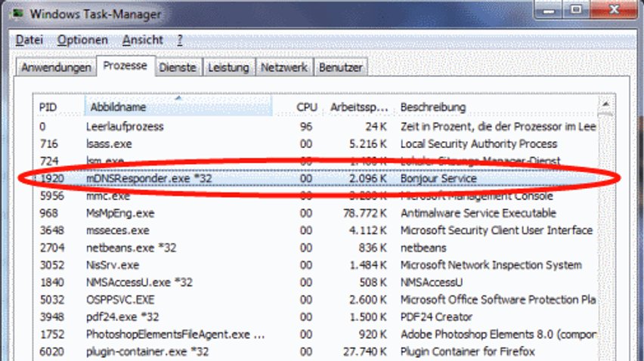Select the plugin-container.exe *32 process
The image size is (644, 361).
click(316, 352)
